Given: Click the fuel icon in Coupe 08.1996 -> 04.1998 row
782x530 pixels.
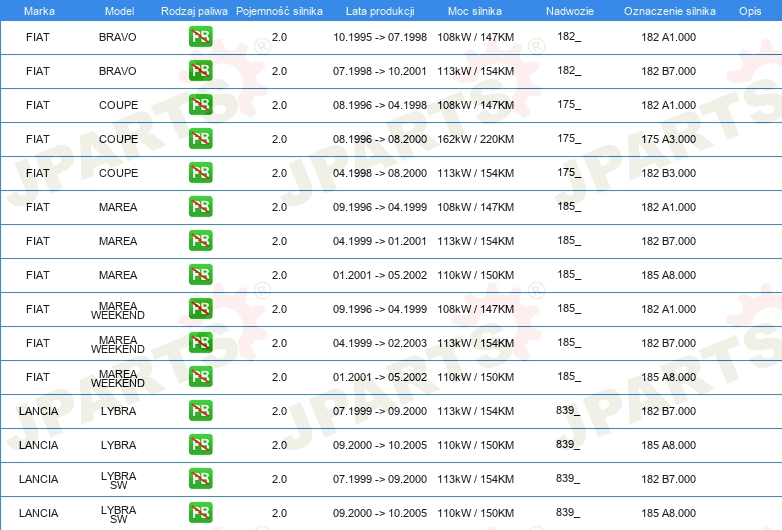Looking at the screenshot, I should (200, 105).
